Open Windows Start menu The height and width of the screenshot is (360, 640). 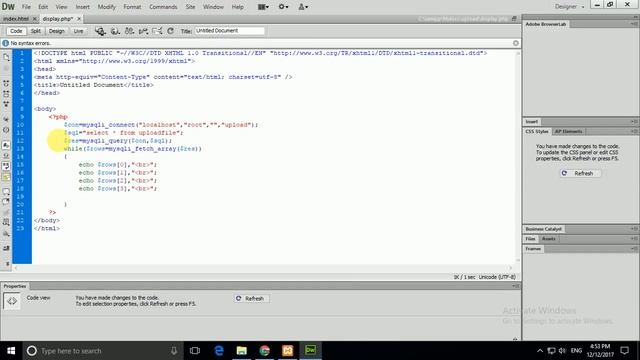[x=11, y=351]
